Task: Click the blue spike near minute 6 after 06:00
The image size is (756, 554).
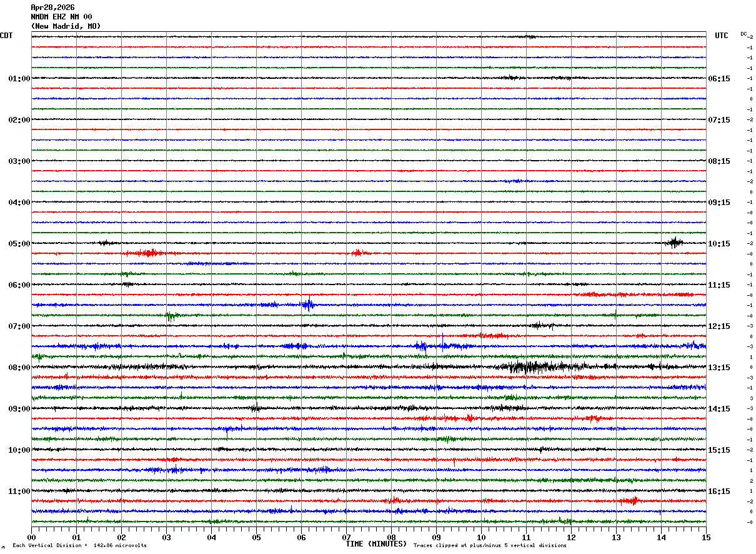Action: point(307,305)
